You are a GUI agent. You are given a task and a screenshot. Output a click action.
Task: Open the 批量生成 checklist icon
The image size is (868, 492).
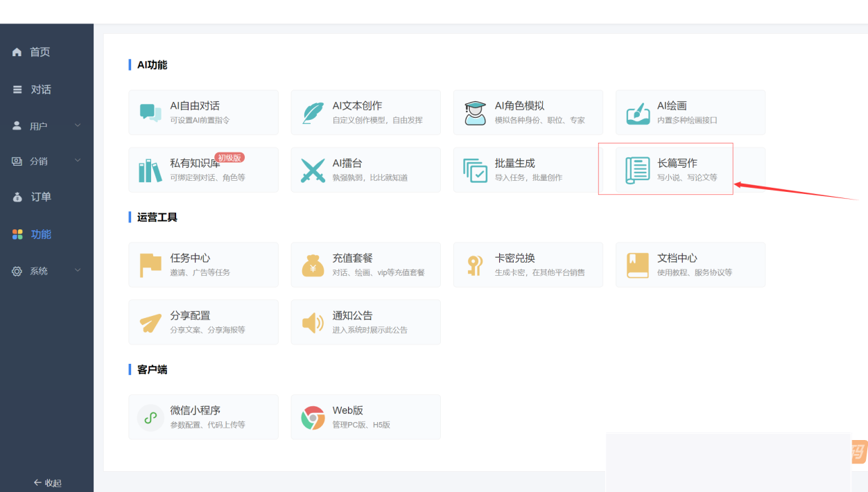point(476,170)
